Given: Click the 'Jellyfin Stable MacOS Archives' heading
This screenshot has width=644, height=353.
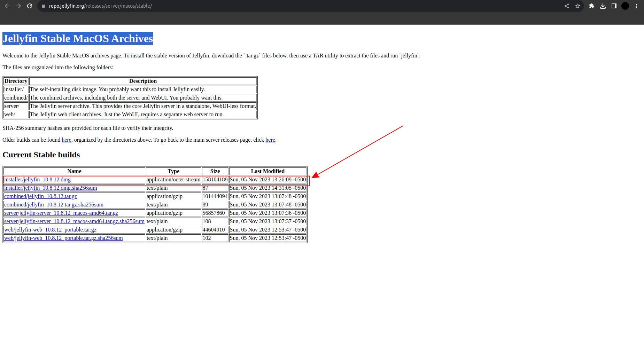Looking at the screenshot, I should (x=78, y=38).
